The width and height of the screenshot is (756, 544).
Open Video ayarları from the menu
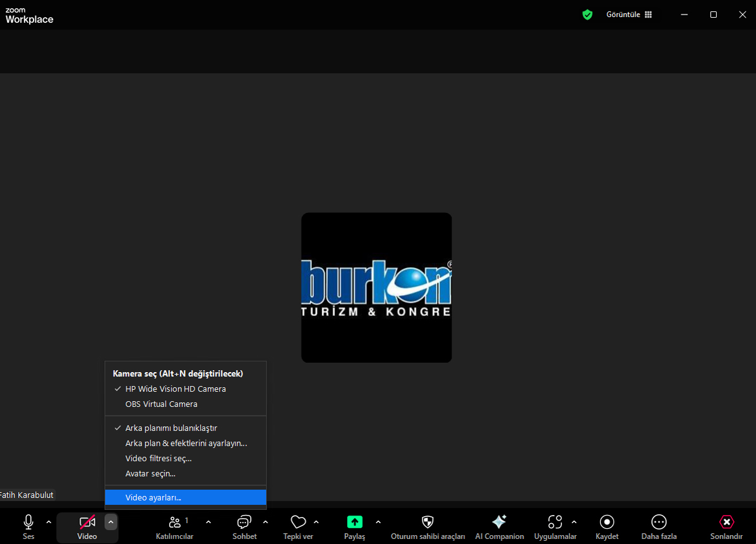click(x=153, y=497)
